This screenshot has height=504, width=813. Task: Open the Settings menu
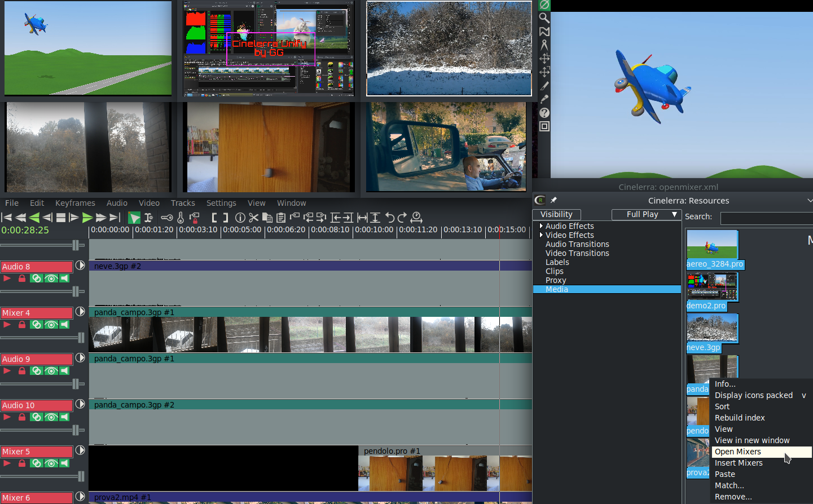221,203
